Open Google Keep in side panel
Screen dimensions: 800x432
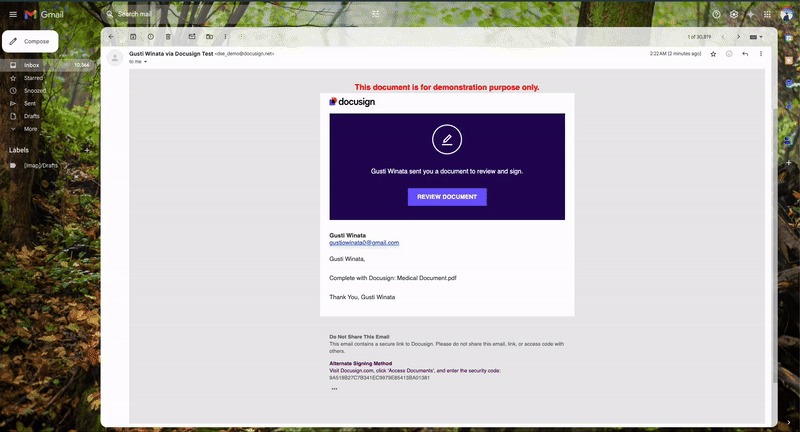coord(789,60)
